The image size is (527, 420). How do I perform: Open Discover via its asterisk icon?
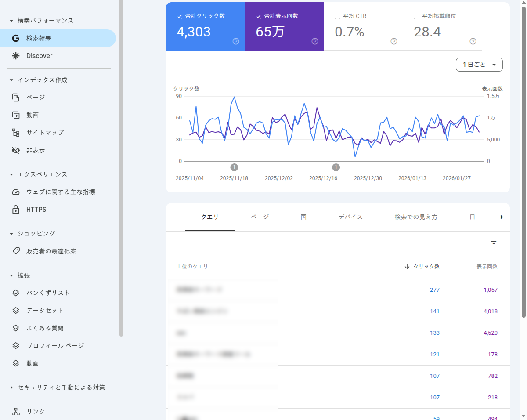coord(16,56)
